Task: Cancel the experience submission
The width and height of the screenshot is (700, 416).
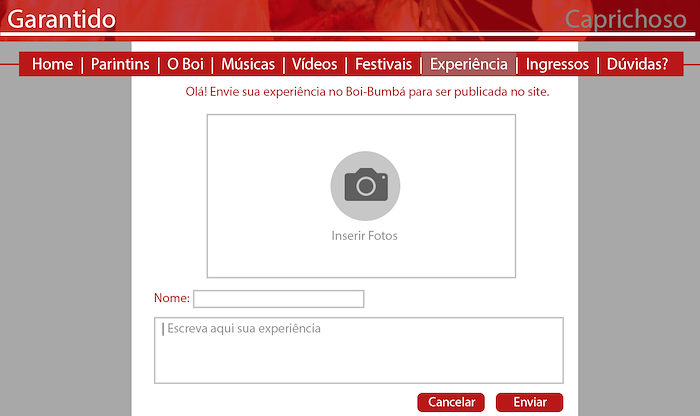Action: (x=451, y=402)
